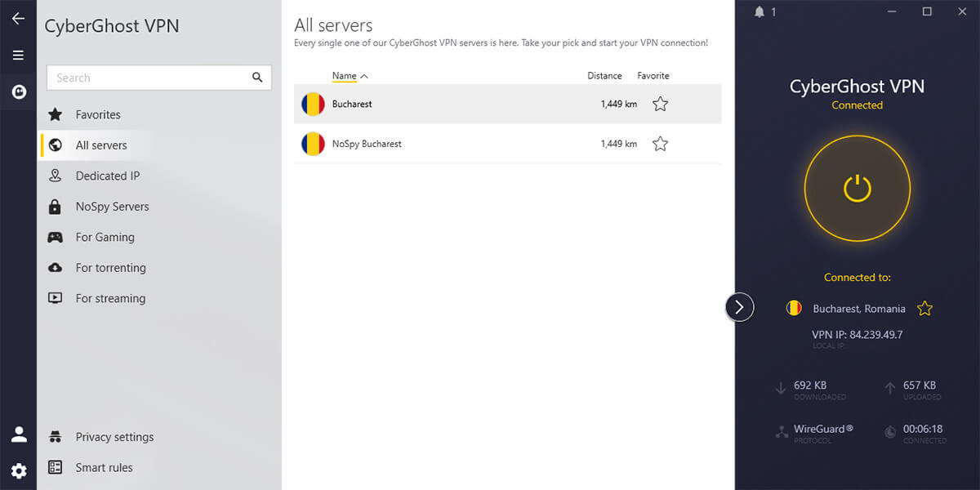
Task: Select the Bucharest server row
Action: (x=507, y=104)
